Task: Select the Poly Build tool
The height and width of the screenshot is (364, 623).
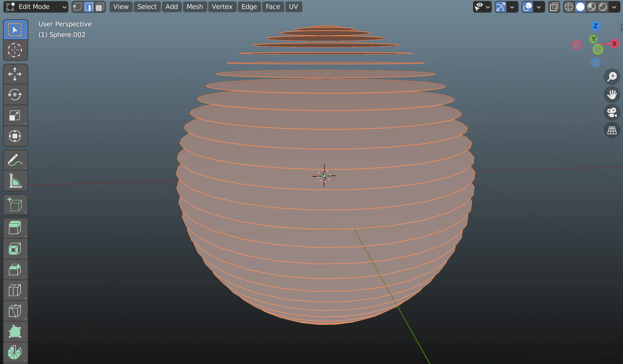Action: coord(15,332)
